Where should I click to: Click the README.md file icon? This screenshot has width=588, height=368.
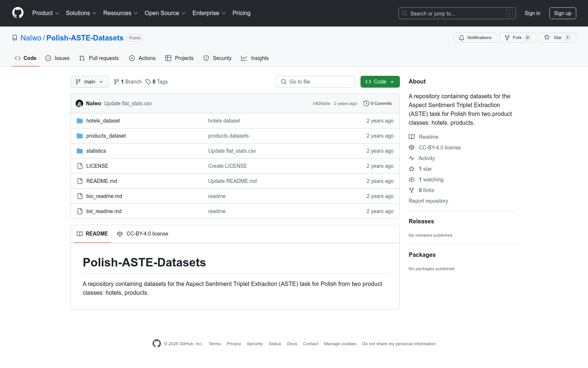(x=80, y=181)
